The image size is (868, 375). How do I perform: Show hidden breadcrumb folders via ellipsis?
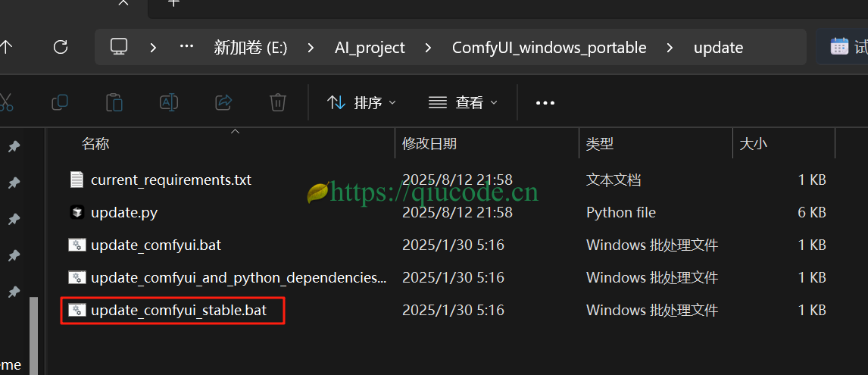click(x=186, y=47)
